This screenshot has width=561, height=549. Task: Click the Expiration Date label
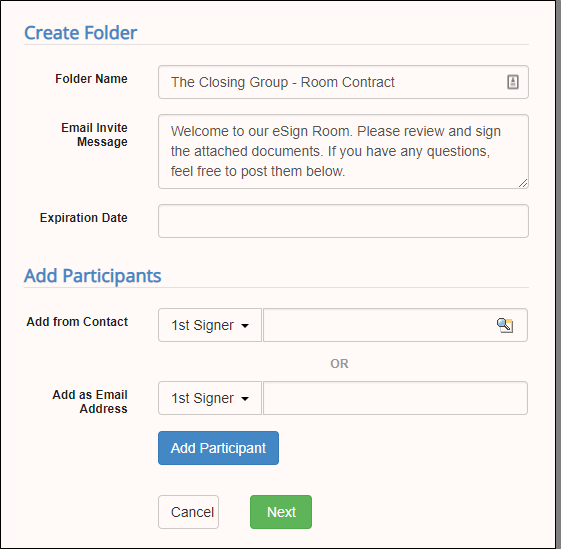click(83, 218)
